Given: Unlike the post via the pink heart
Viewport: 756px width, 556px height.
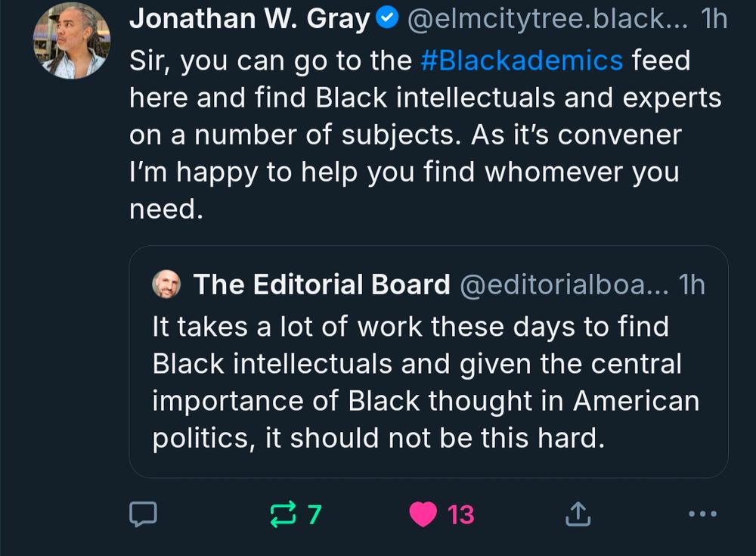Looking at the screenshot, I should pyautogui.click(x=423, y=514).
